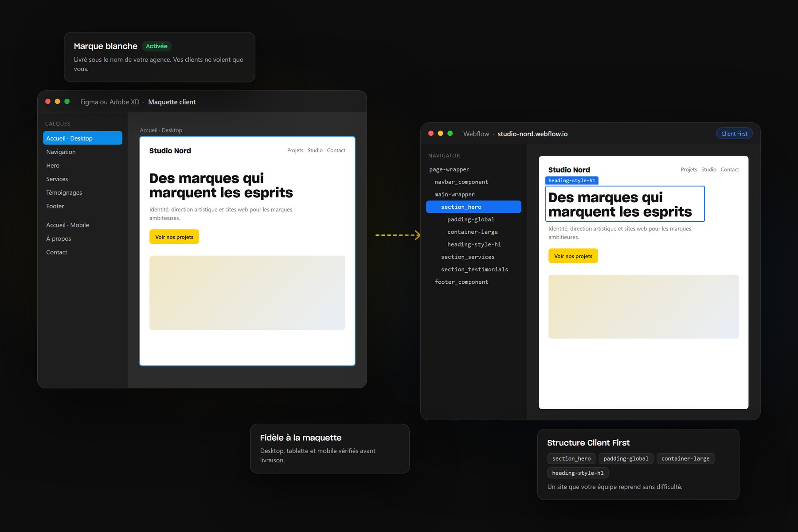
Task: Click Projets link in Webflow preview nav
Action: (x=689, y=169)
